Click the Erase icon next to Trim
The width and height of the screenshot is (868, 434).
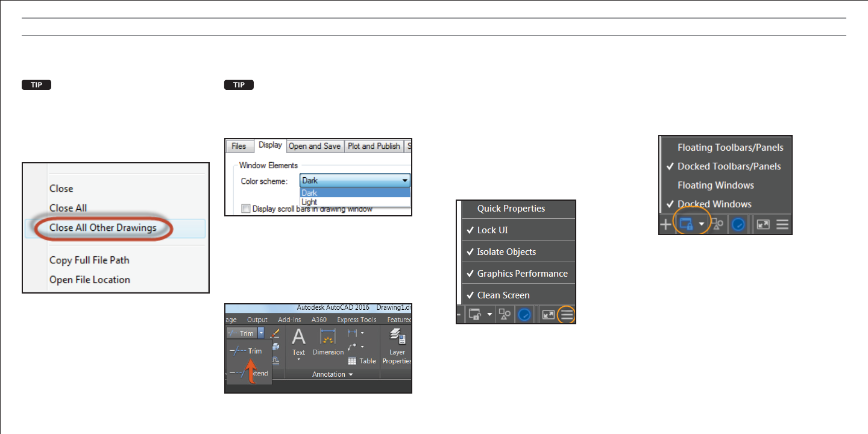coord(275,333)
